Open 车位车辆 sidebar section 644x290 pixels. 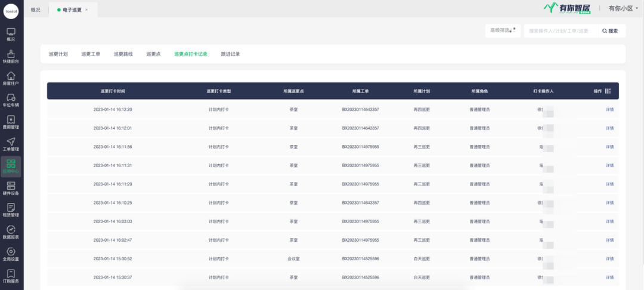(11, 100)
